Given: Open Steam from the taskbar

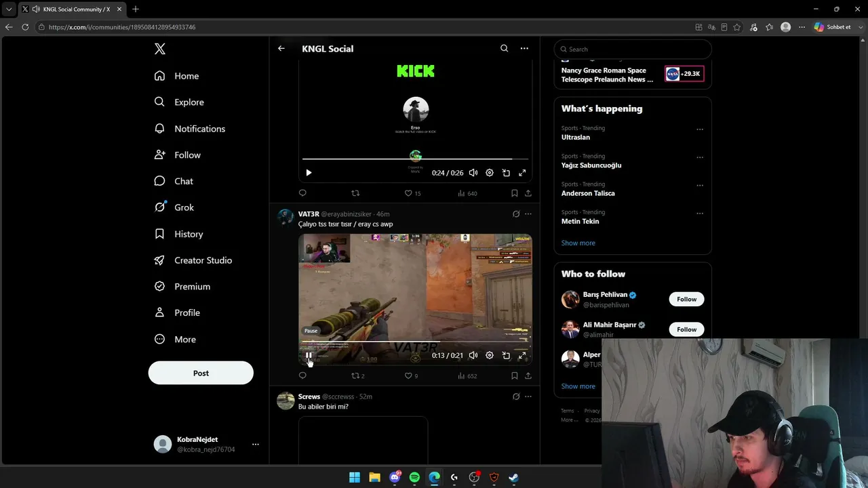Looking at the screenshot, I should (x=514, y=477).
